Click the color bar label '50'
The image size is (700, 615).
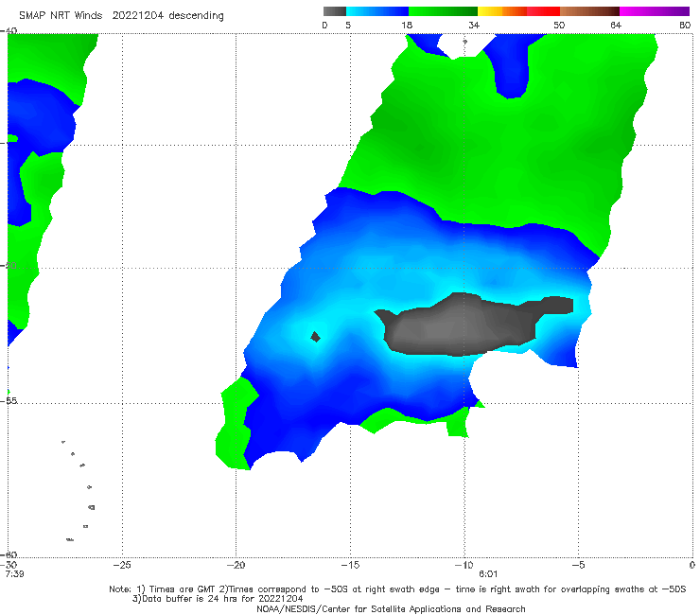click(559, 26)
